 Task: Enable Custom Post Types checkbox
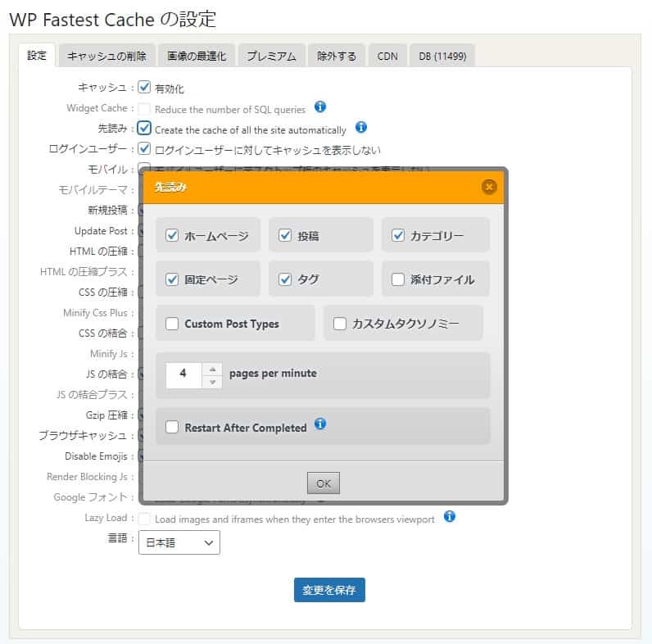pos(172,324)
